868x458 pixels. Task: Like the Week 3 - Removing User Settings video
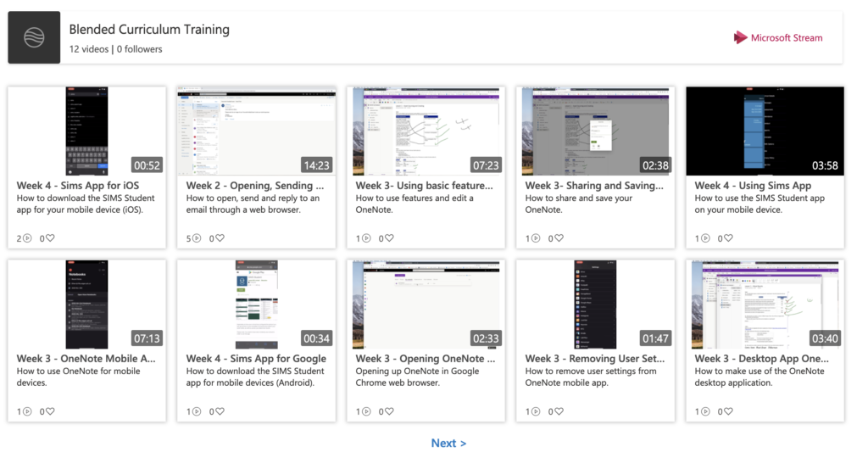coord(559,411)
